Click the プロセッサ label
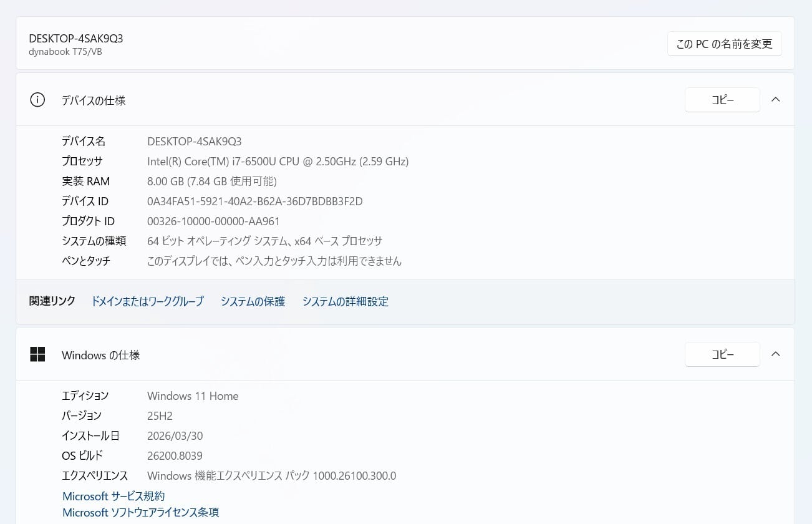812x524 pixels. pyautogui.click(x=82, y=161)
